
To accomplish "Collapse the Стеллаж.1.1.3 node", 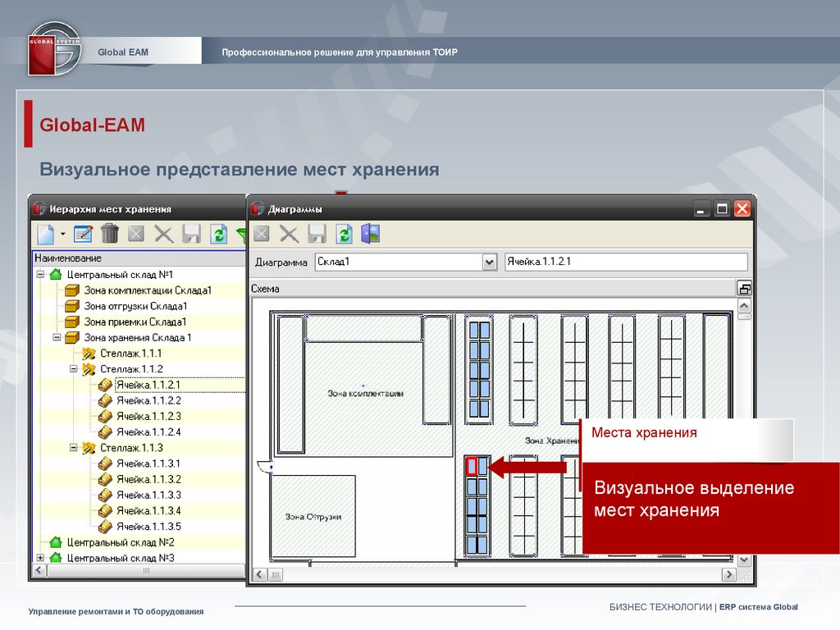I will tap(73, 448).
